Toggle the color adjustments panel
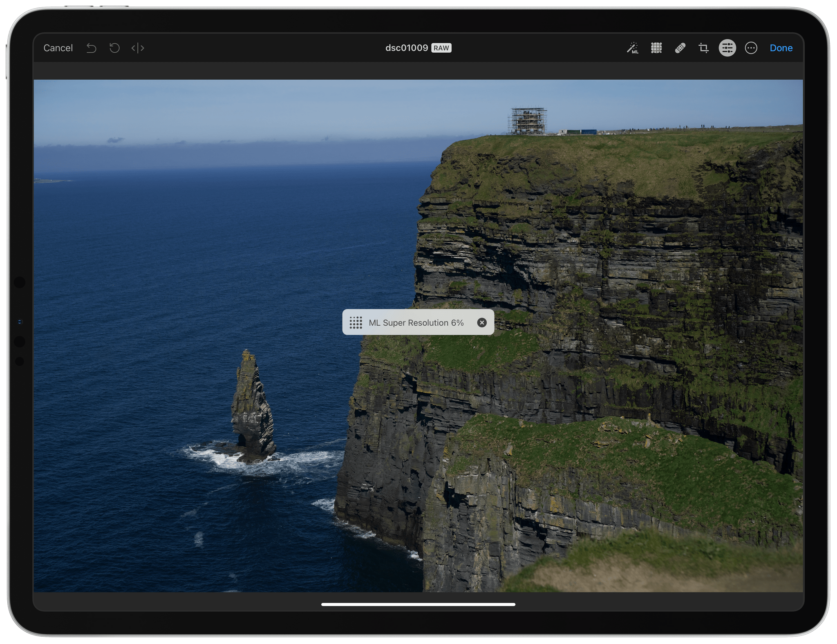 [727, 48]
